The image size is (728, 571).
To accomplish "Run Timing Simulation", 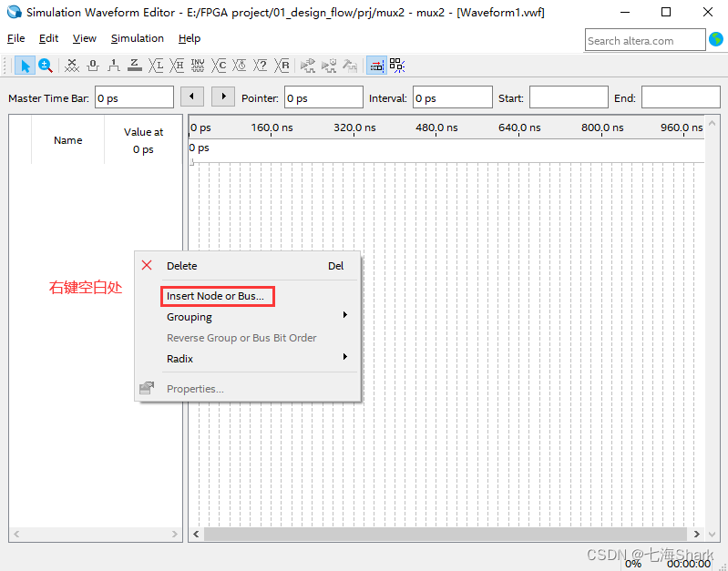I will pos(329,66).
